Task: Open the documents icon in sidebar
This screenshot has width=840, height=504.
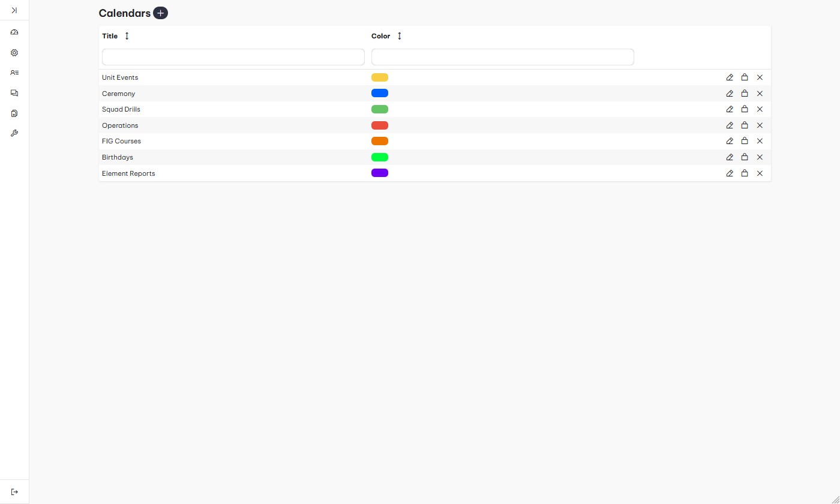Action: pos(14,113)
